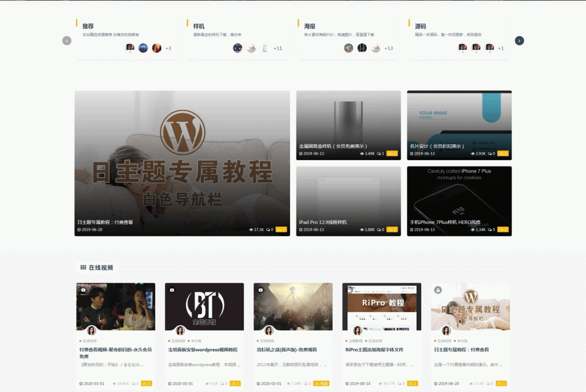Click the +1 more count in 源码
Screen dimensions: 586x392
click(501, 48)
